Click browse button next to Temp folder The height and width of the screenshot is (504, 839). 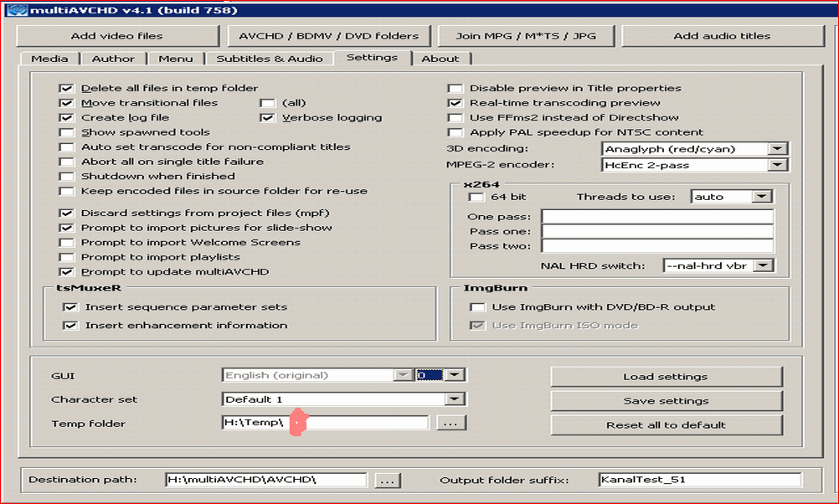(450, 424)
